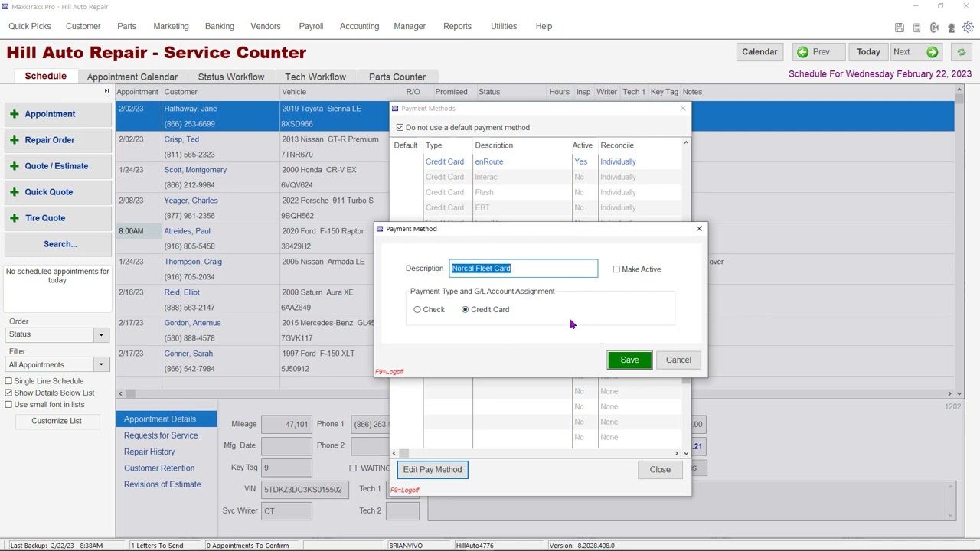Screen dimensions: 980x551
Task: Close the Payment Method dialog with X
Action: pyautogui.click(x=699, y=229)
